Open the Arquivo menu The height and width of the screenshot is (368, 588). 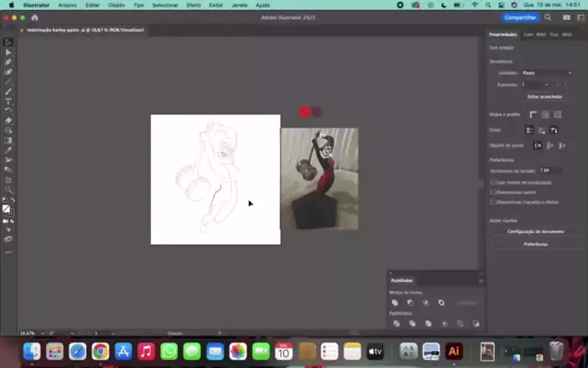[68, 5]
